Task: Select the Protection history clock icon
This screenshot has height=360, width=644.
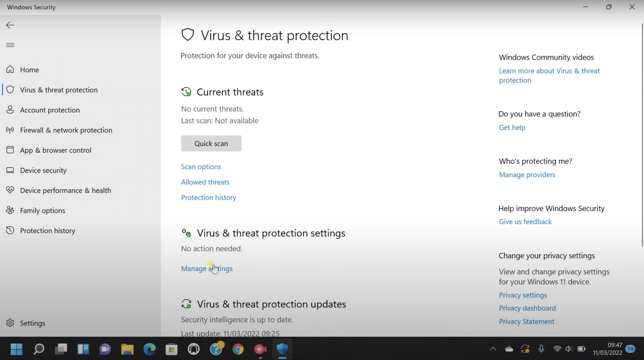Action: click(x=10, y=230)
